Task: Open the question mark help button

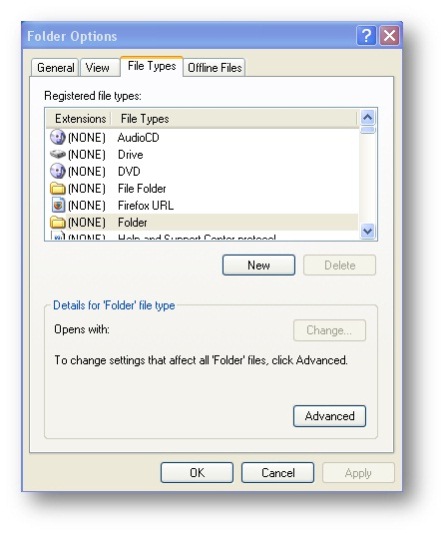Action: tap(366, 35)
